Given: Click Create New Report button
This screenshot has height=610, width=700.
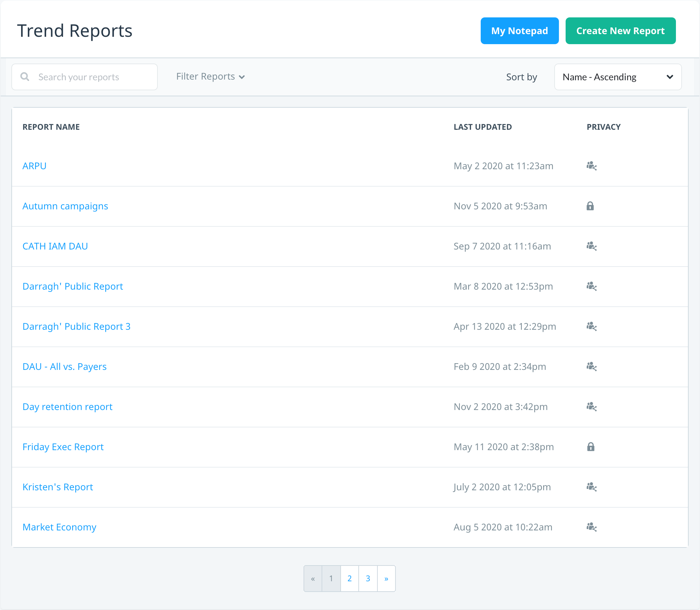Looking at the screenshot, I should (620, 31).
